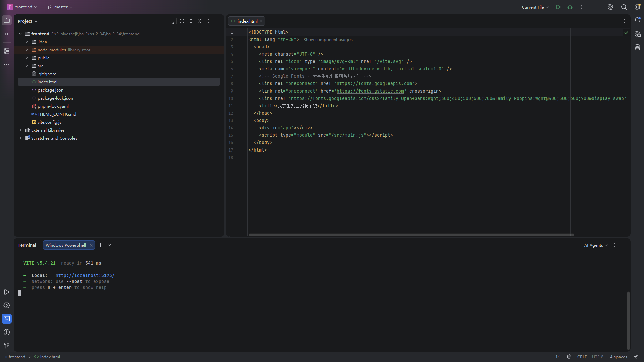644x362 pixels.
Task: Open the Problems tool window icon
Action: point(7,332)
